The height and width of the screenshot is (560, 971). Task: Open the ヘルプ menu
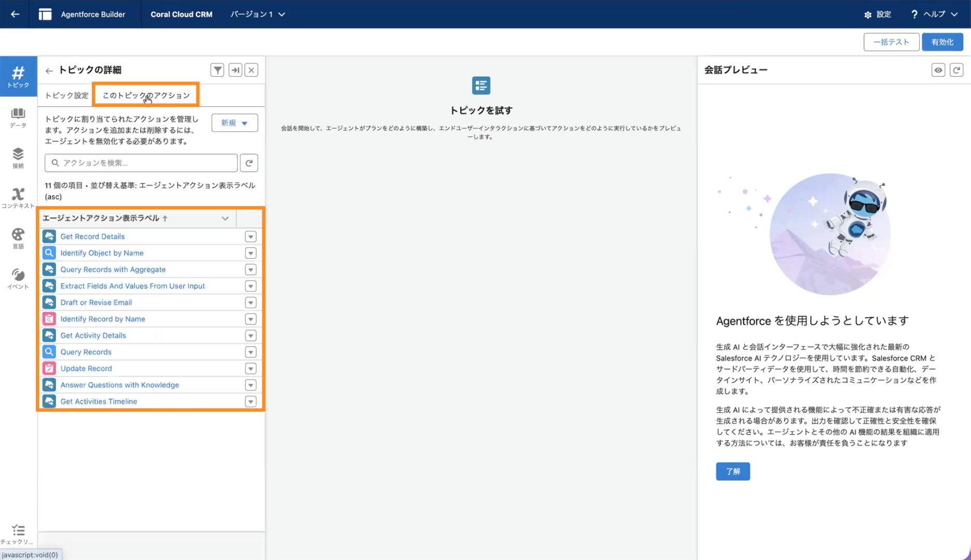934,15
